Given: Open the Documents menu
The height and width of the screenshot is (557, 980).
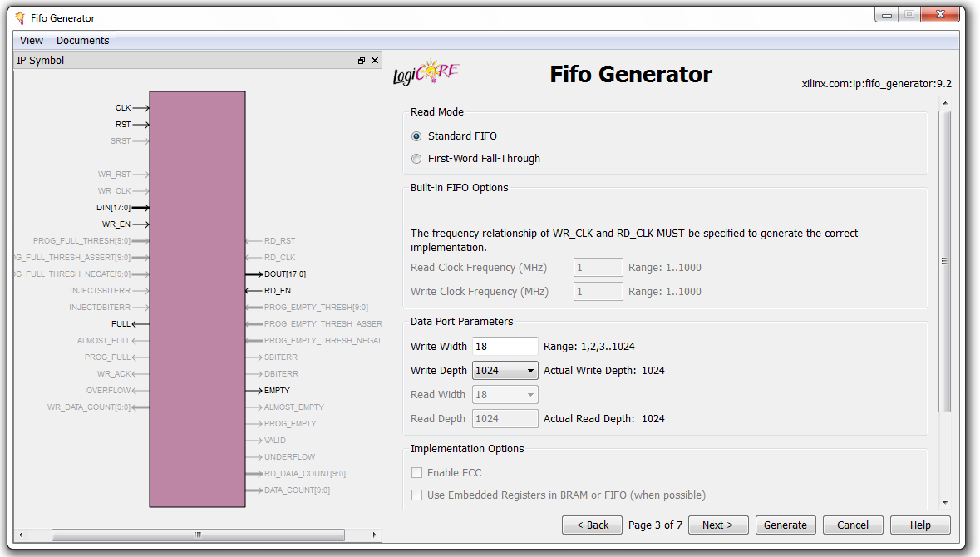Looking at the screenshot, I should click(x=82, y=41).
